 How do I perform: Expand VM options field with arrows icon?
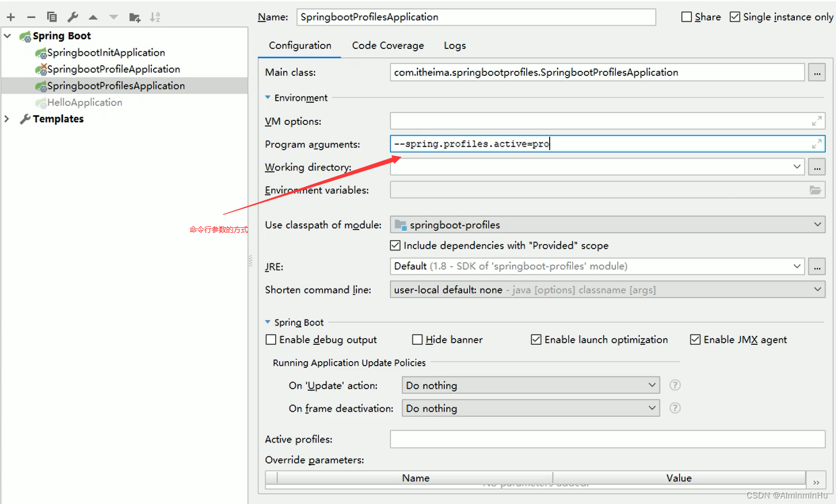[816, 121]
